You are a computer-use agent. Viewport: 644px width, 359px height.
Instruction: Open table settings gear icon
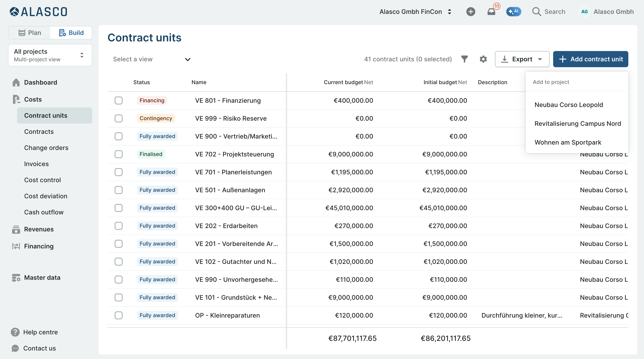pos(483,59)
